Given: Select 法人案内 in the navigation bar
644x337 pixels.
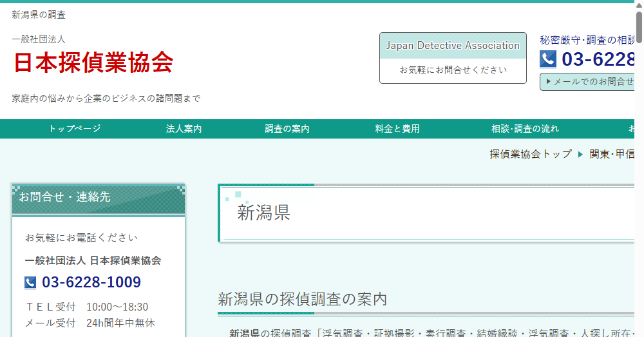Looking at the screenshot, I should [184, 129].
